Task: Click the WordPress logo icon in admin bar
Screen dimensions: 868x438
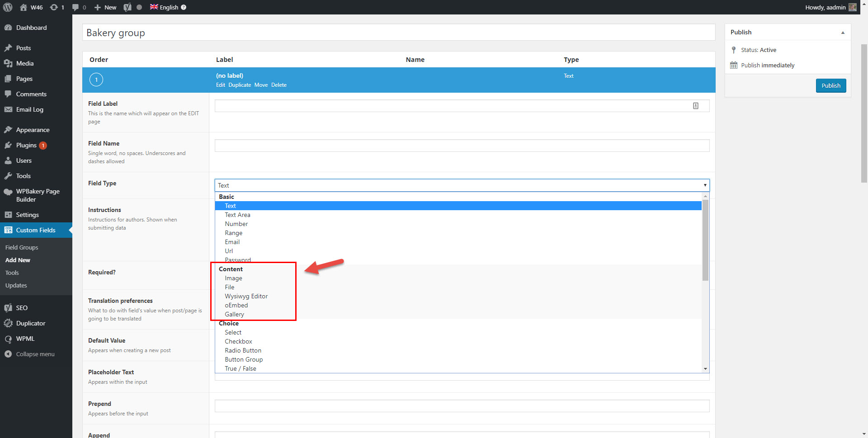Action: pyautogui.click(x=8, y=7)
